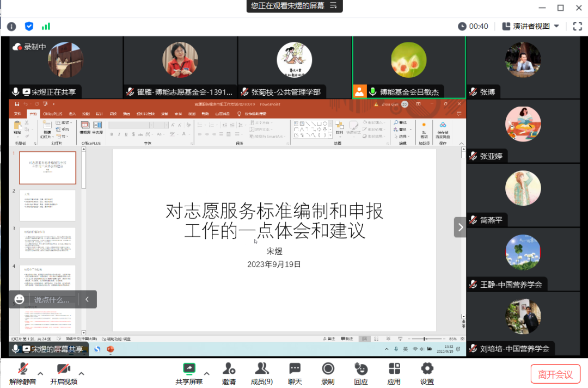
Task: Click the 说点什么 chat input field
Action: tap(52, 299)
